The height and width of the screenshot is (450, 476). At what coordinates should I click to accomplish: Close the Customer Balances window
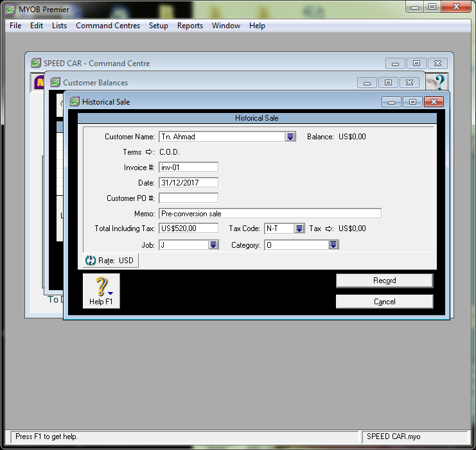coord(410,83)
